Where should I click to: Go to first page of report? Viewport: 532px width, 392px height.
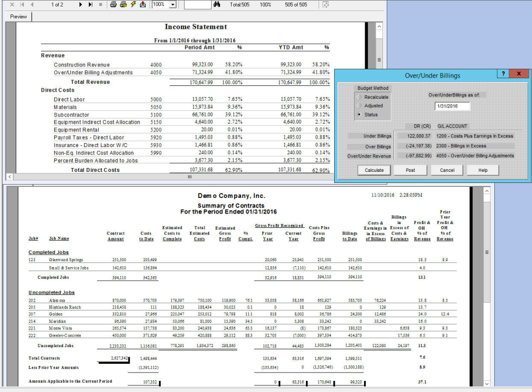click(x=22, y=4)
